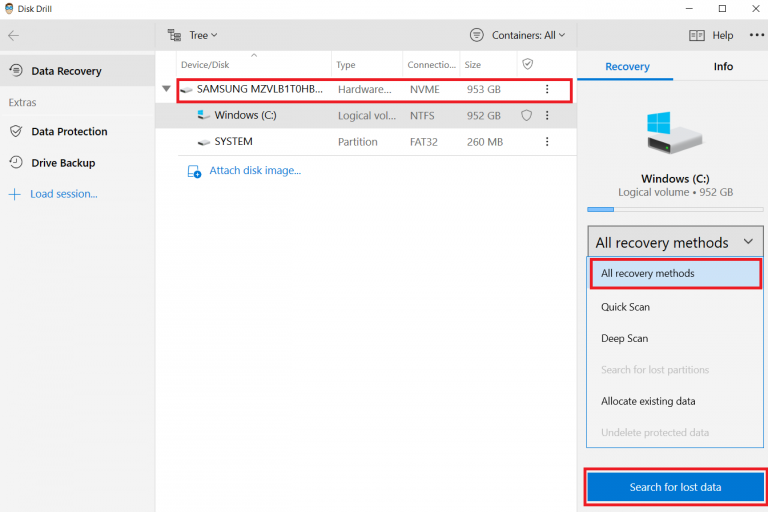
Task: Open the All recovery methods combo box
Action: click(x=674, y=242)
